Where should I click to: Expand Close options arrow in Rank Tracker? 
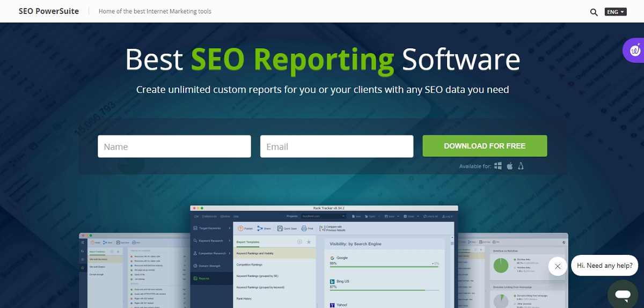[418, 216]
